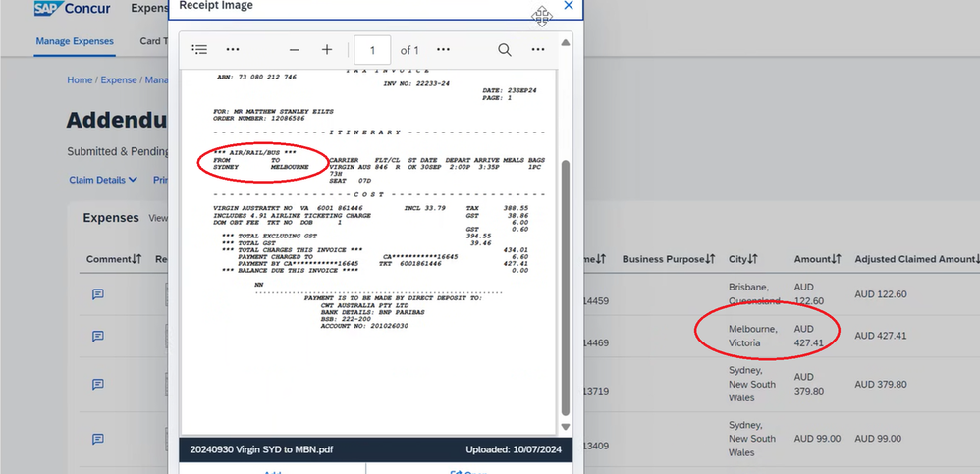Sort by Adjusted Claimed Amount column
Viewport: 980px width, 474px height.
pos(917,259)
